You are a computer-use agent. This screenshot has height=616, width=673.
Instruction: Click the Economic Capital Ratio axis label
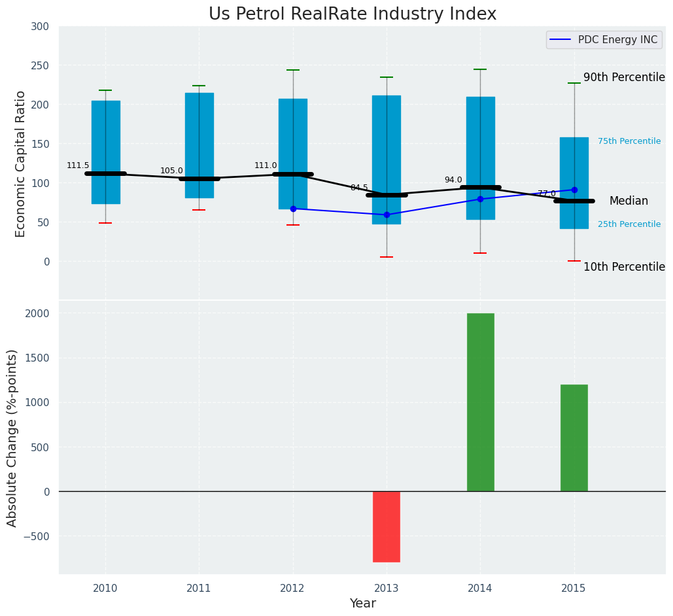pos(21,163)
